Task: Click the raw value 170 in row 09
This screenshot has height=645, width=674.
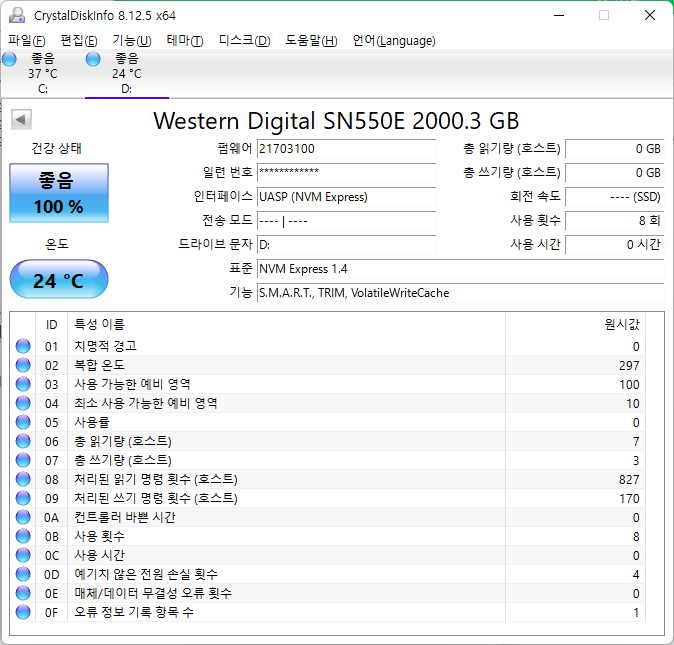Action: point(629,498)
